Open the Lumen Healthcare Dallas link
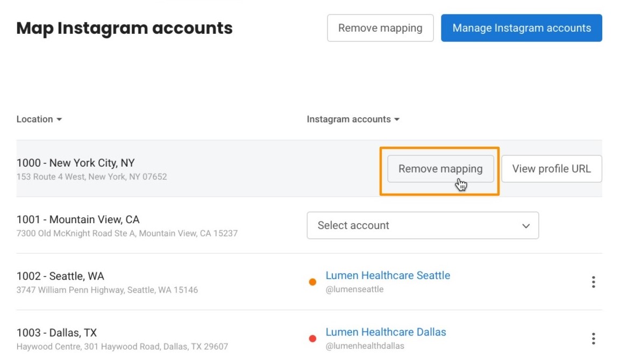The height and width of the screenshot is (364, 620). [x=386, y=332]
